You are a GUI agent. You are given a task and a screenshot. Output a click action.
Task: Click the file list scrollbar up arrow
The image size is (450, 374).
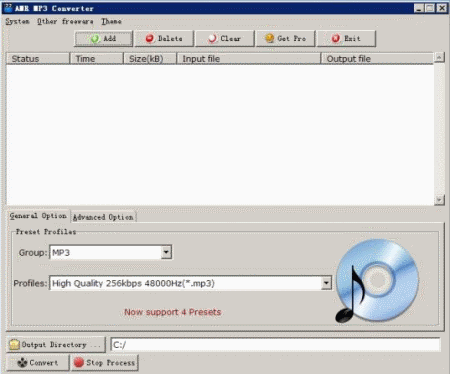(439, 57)
